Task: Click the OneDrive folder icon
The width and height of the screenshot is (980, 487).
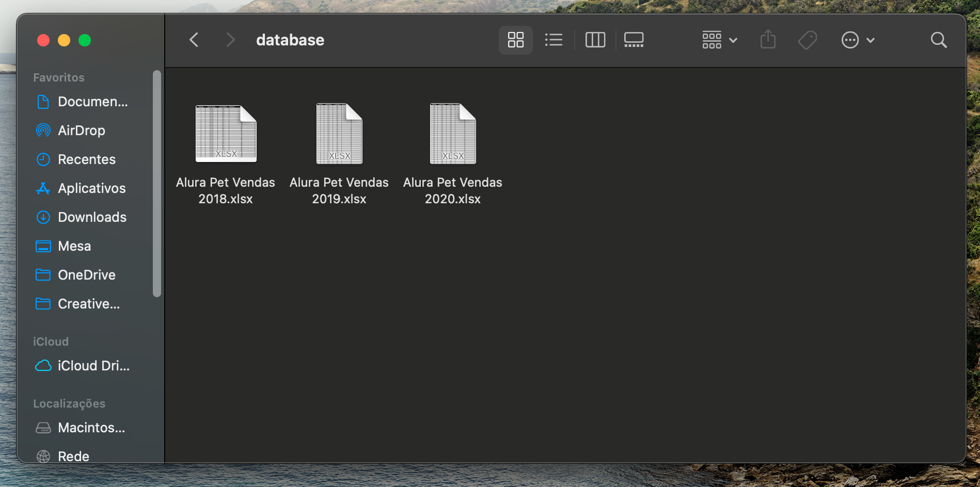Action: coord(43,275)
